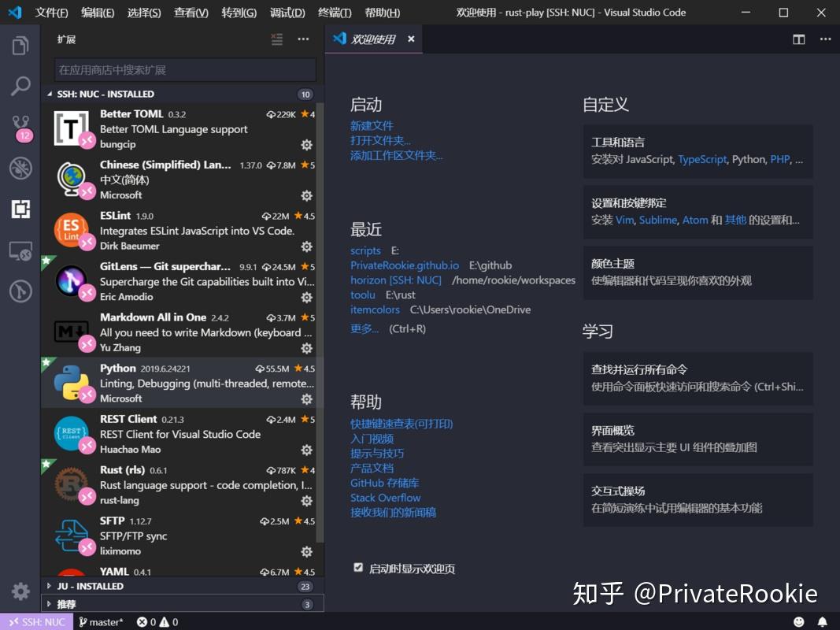Open Extensions panel more actions menu
Image resolution: width=840 pixels, height=630 pixels.
(x=303, y=39)
